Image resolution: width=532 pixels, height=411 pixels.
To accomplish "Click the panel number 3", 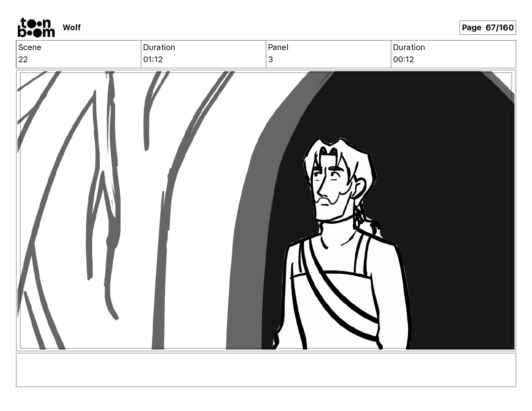I will pyautogui.click(x=270, y=59).
